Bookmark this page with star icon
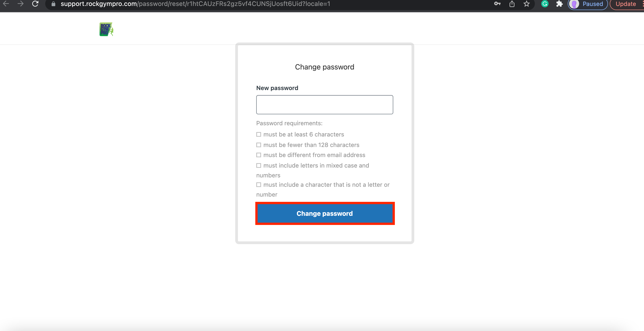This screenshot has height=331, width=644. coord(526,4)
